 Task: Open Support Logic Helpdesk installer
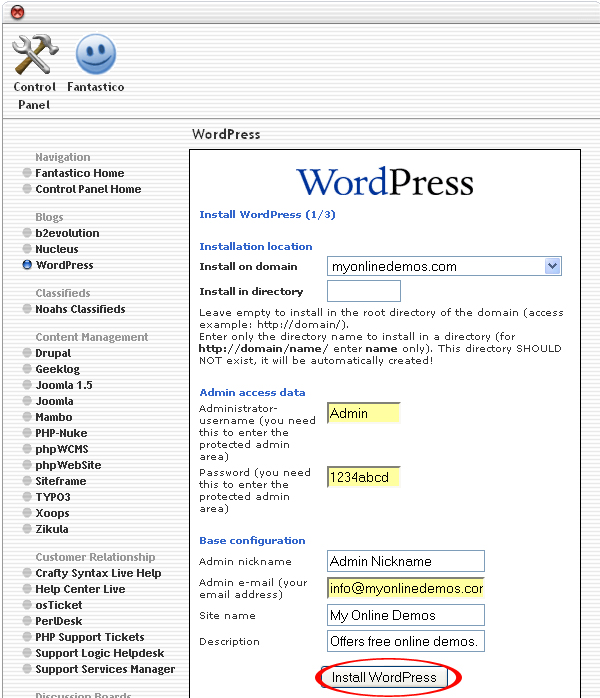[100, 653]
